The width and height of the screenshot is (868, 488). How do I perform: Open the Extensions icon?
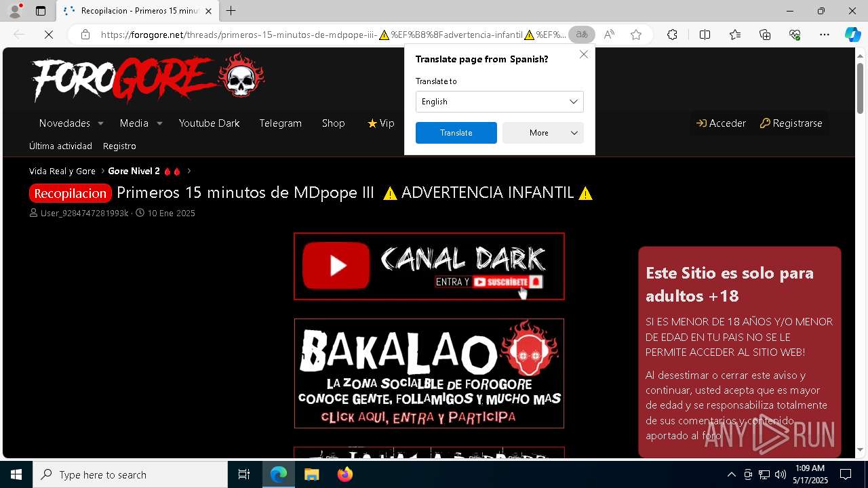[x=672, y=35]
